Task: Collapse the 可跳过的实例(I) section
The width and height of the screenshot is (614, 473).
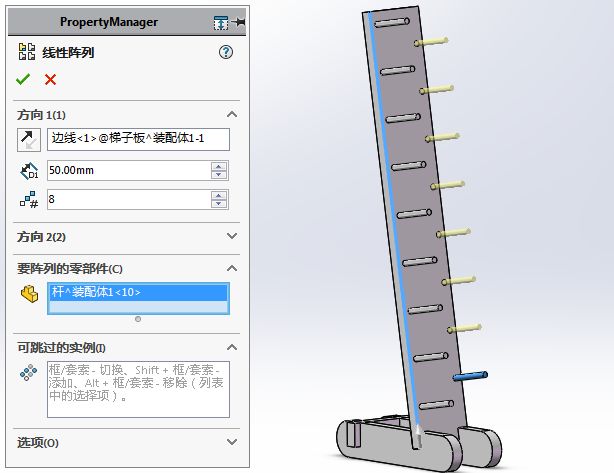Action: (x=232, y=347)
